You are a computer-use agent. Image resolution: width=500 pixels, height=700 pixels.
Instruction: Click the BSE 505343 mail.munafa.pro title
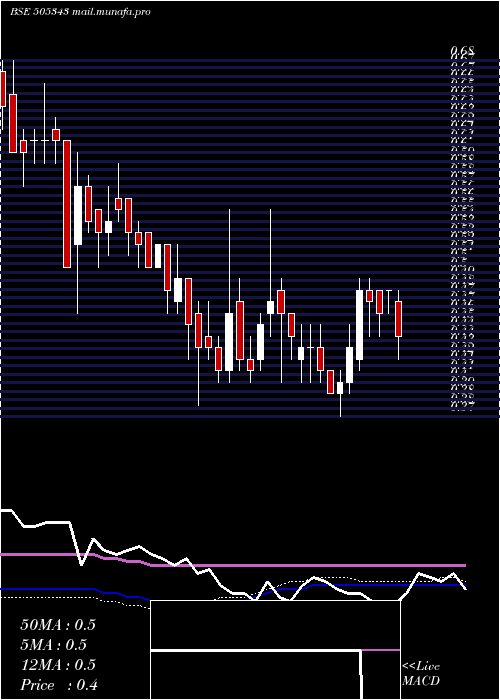(80, 12)
